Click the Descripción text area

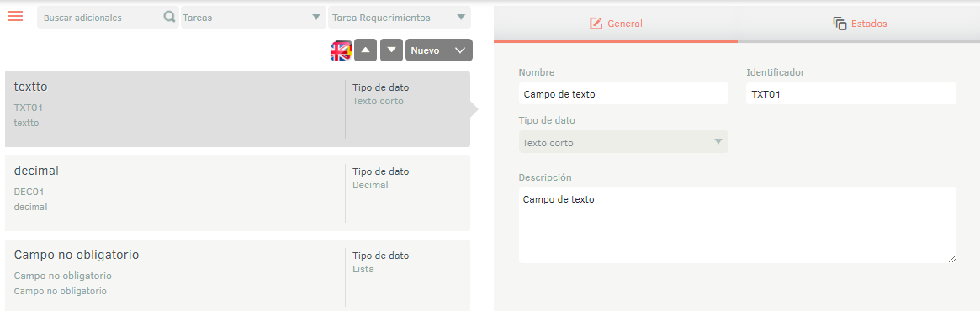tap(738, 224)
